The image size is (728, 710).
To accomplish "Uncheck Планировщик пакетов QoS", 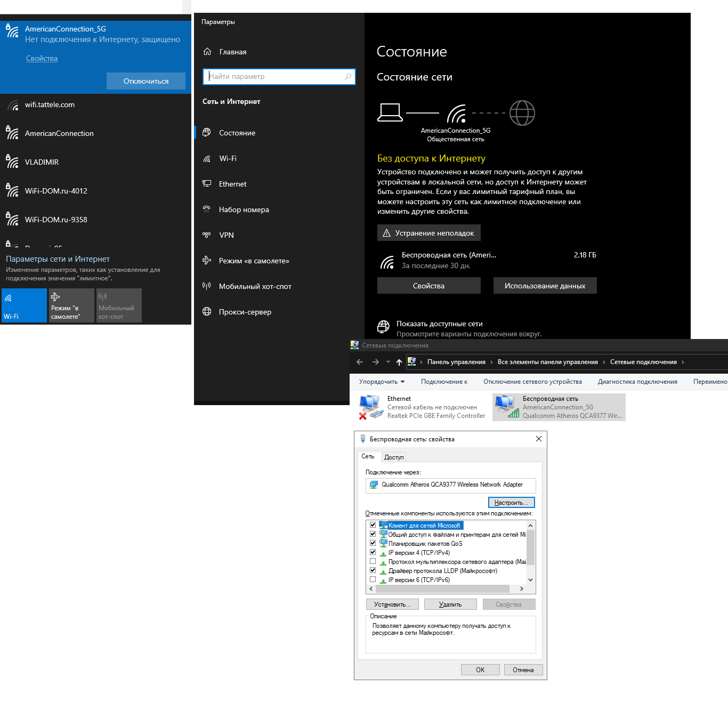I will pyautogui.click(x=373, y=543).
